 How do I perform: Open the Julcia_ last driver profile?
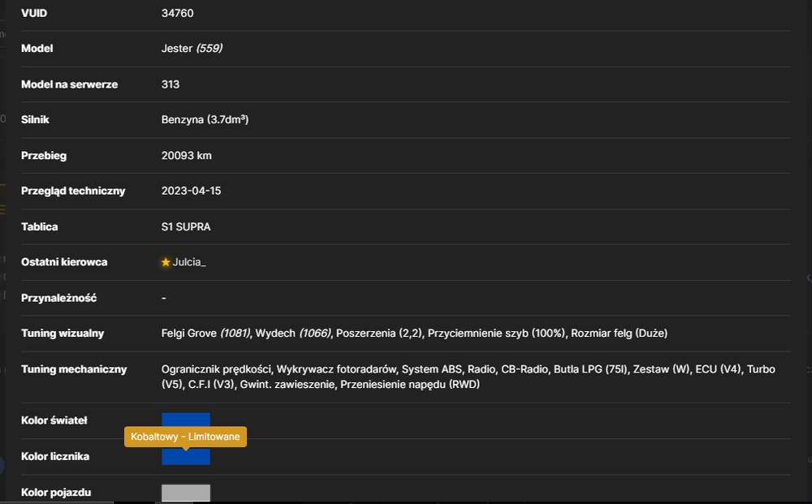tap(189, 262)
